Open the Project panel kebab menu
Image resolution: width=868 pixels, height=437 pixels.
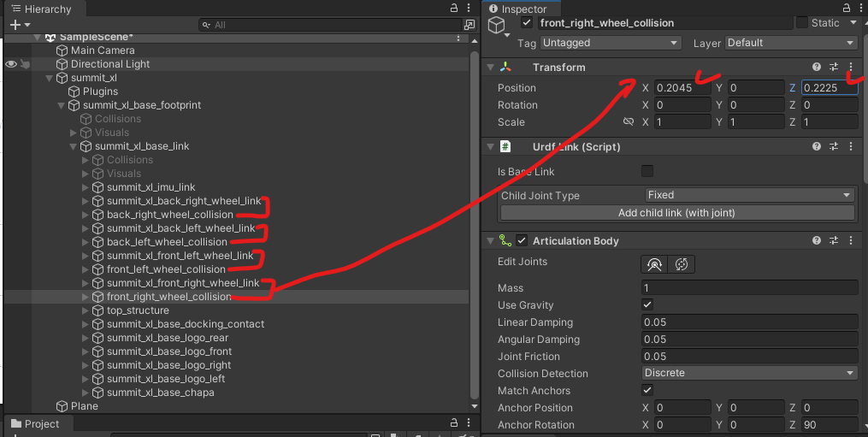click(469, 422)
